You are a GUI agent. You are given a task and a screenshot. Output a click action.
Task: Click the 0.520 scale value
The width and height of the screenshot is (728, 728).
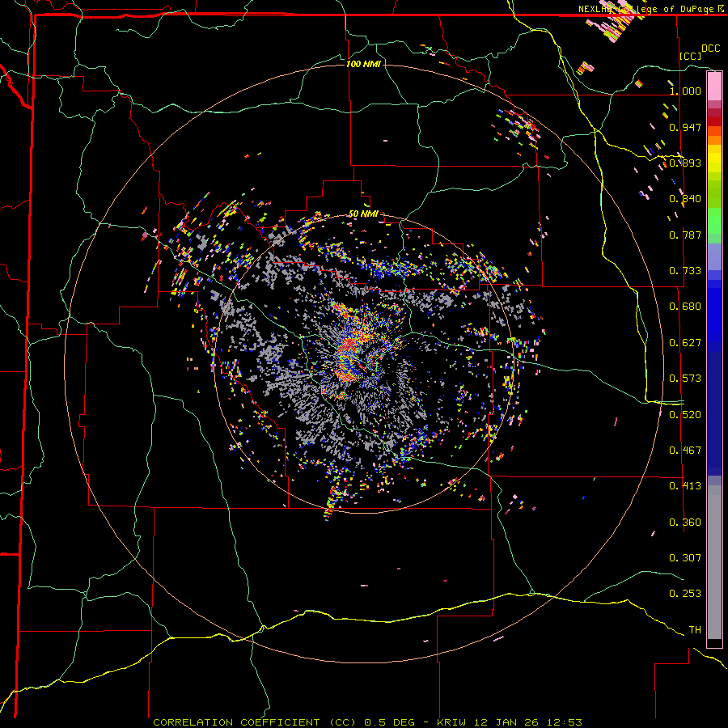coord(685,415)
